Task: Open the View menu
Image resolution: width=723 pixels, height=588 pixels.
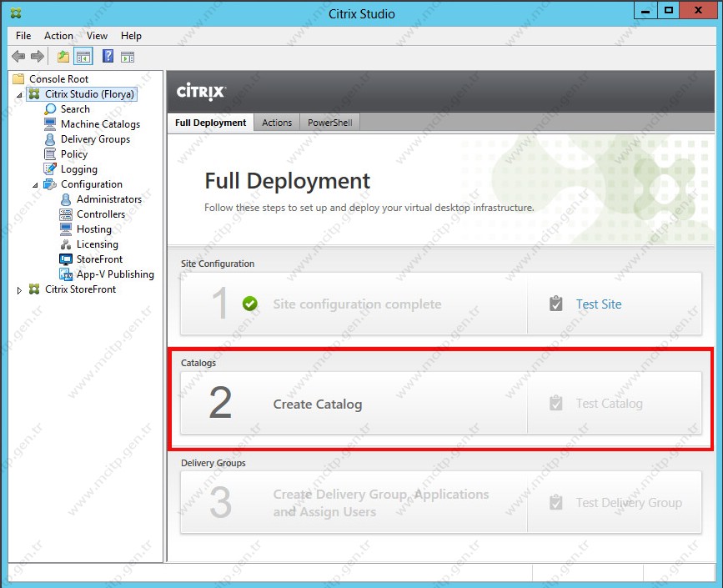Action: tap(97, 36)
